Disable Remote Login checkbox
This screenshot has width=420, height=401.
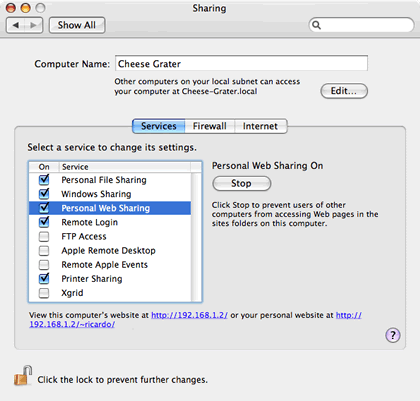[x=44, y=222]
